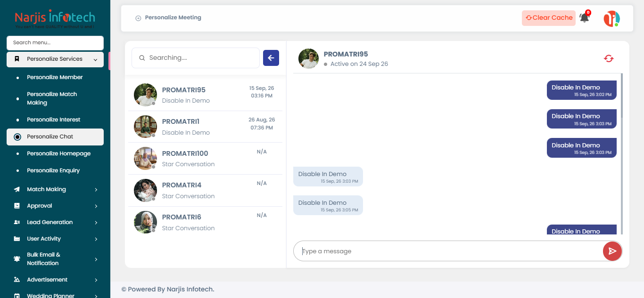This screenshot has width=644, height=298.
Task: Expand the Advertisement submenu arrow
Action: [x=96, y=280]
